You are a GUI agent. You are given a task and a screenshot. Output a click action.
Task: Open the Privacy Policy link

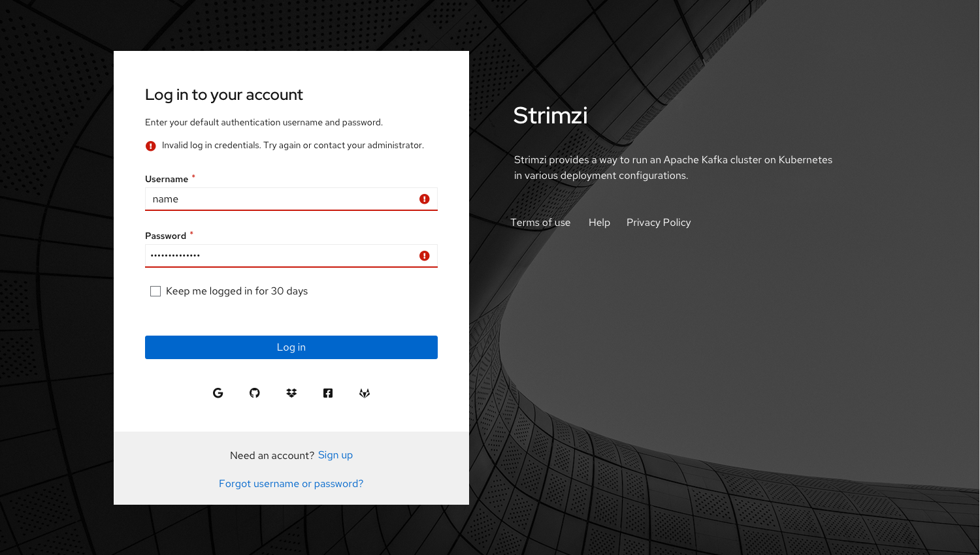coord(659,222)
